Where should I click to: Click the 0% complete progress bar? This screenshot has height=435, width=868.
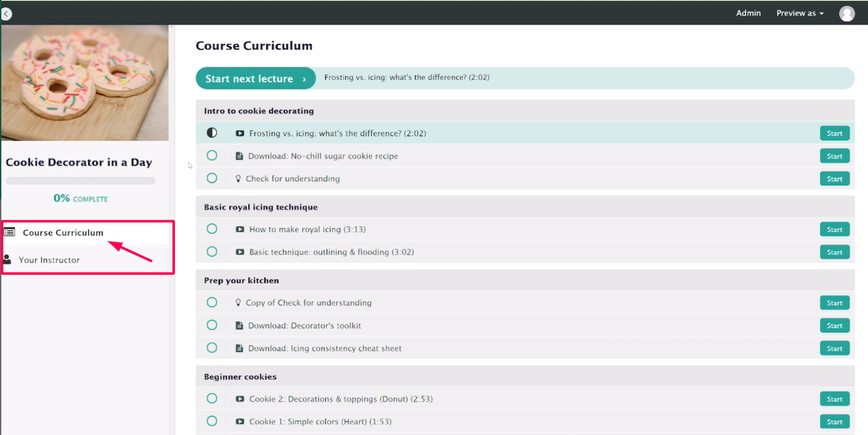coord(80,181)
